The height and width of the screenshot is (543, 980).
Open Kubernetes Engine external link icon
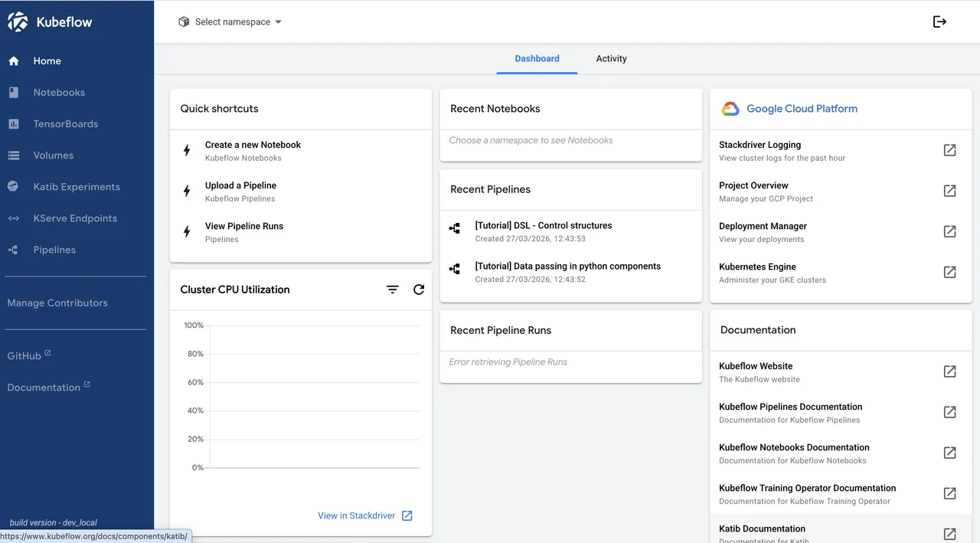click(950, 272)
